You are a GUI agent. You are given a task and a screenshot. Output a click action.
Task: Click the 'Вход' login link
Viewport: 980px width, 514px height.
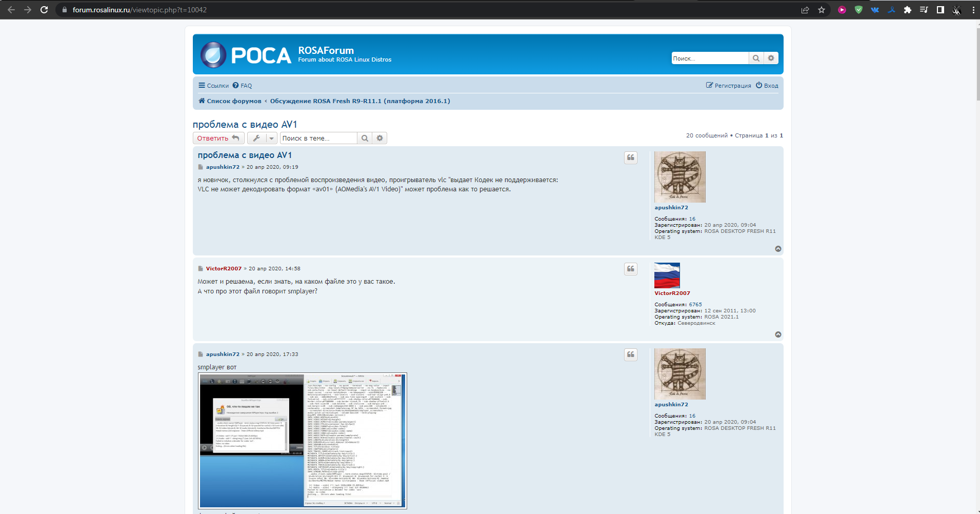pos(767,86)
